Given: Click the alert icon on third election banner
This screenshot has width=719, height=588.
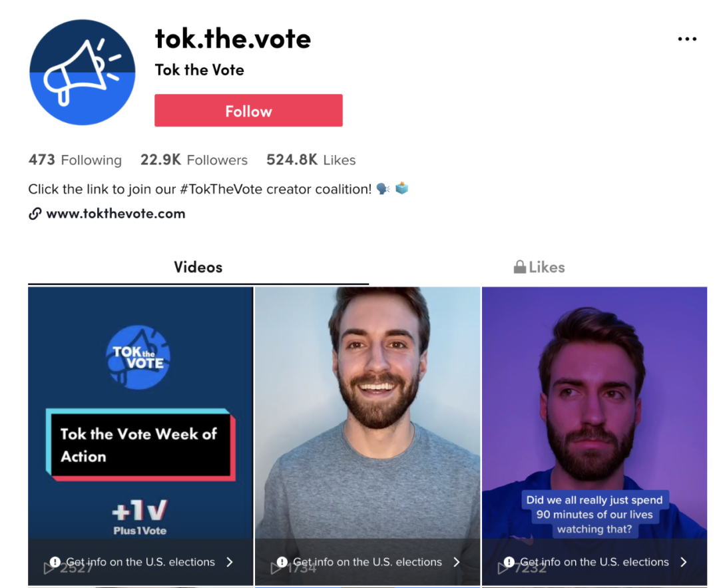Looking at the screenshot, I should [x=509, y=562].
